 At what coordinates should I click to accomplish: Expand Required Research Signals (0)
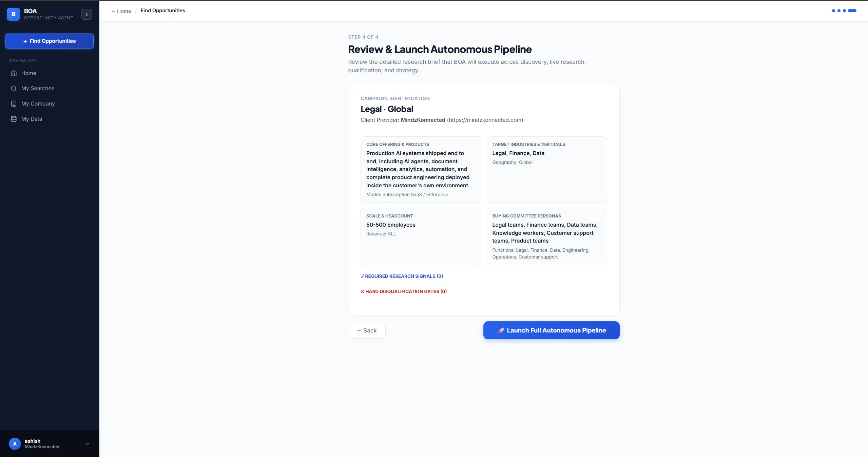tap(402, 276)
